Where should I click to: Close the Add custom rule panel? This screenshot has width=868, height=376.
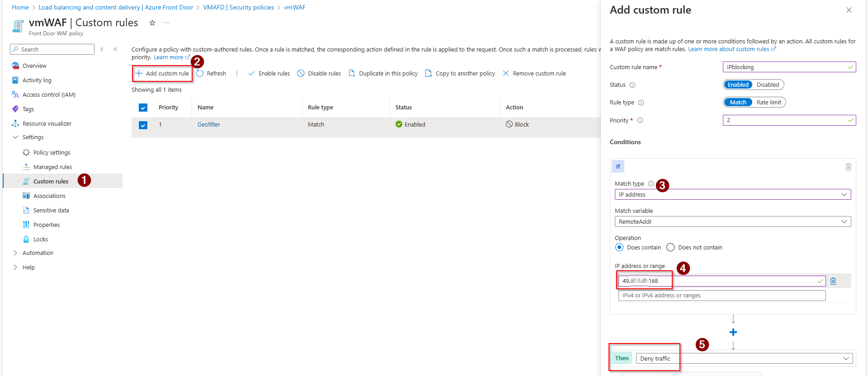click(849, 10)
